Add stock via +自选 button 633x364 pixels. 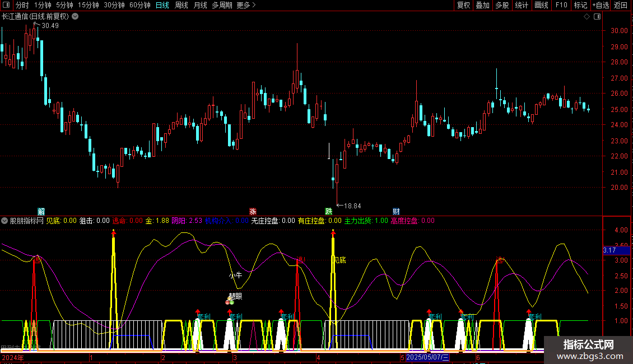coord(601,5)
